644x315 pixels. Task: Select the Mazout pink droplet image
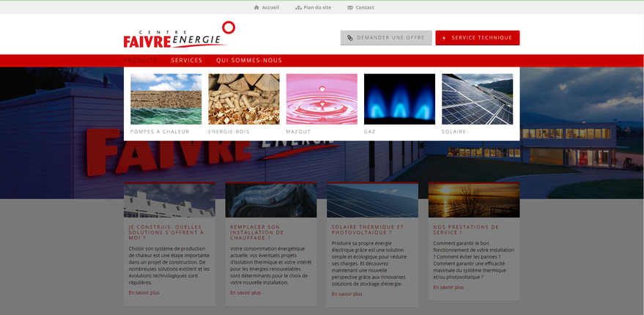[x=322, y=99]
